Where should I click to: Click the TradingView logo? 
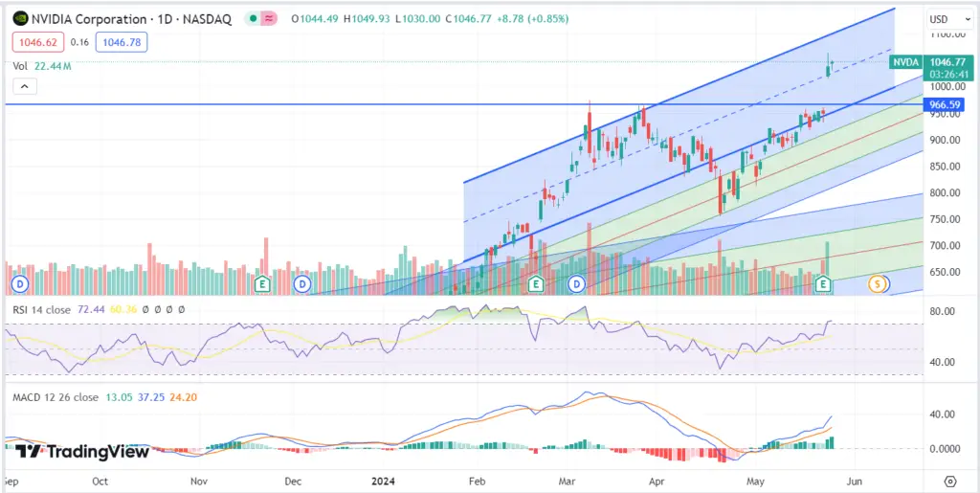pos(82,451)
